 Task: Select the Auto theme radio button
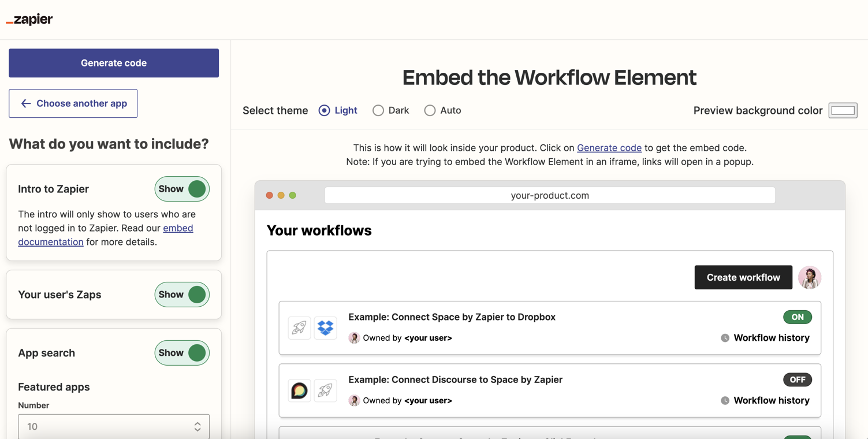[430, 110]
